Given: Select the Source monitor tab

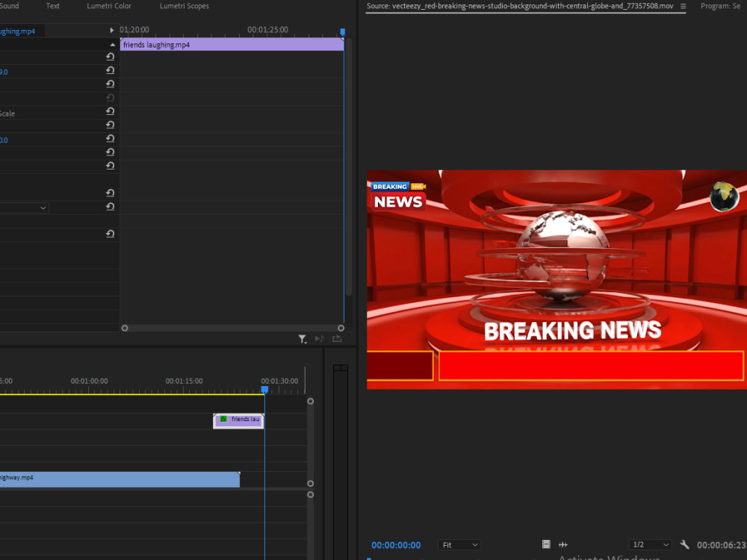Looking at the screenshot, I should 520,6.
